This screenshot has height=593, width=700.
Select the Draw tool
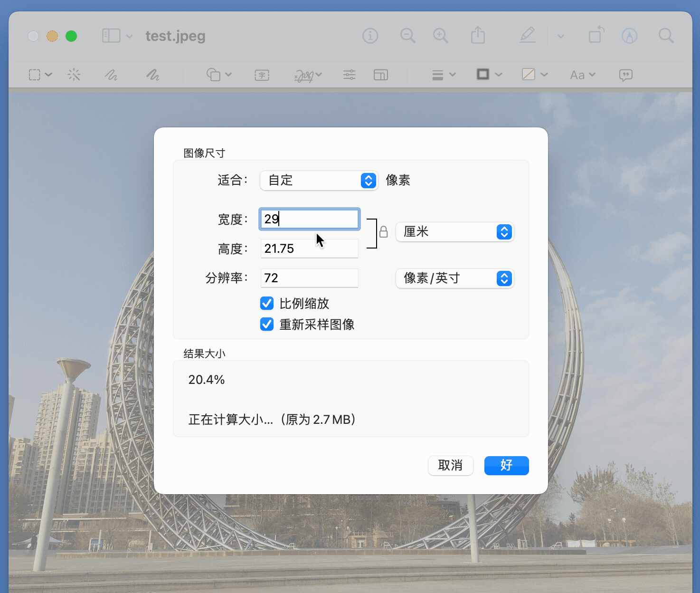tap(152, 75)
